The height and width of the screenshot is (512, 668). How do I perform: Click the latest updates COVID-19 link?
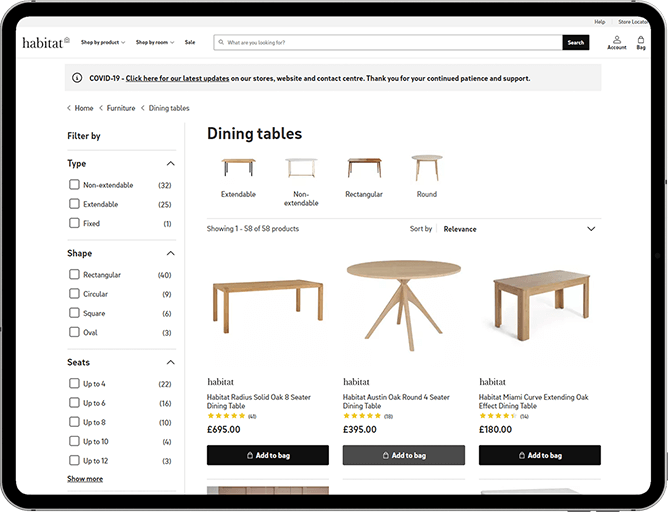[177, 78]
